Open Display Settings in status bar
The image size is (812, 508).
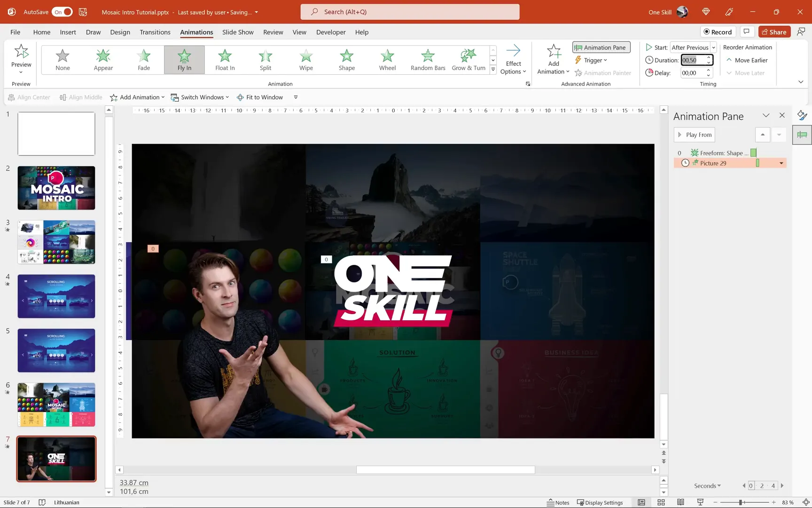pyautogui.click(x=600, y=502)
